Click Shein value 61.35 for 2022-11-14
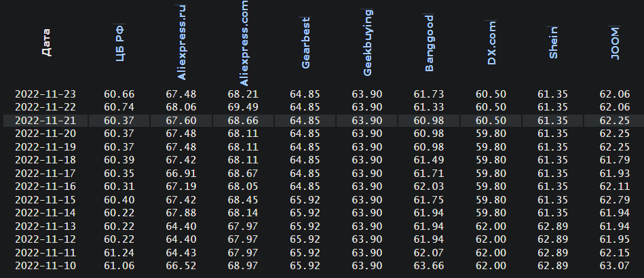 [x=553, y=213]
